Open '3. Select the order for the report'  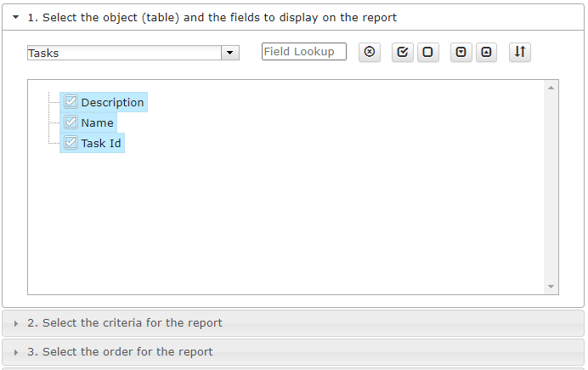[120, 351]
